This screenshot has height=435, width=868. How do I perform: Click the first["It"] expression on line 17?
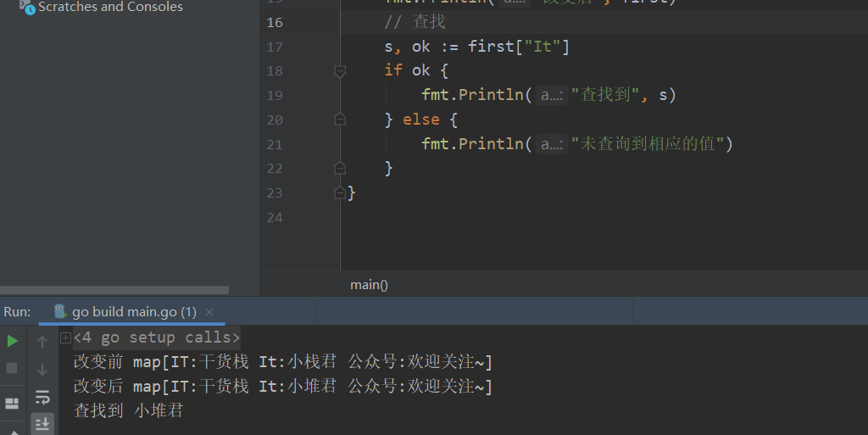tap(519, 47)
